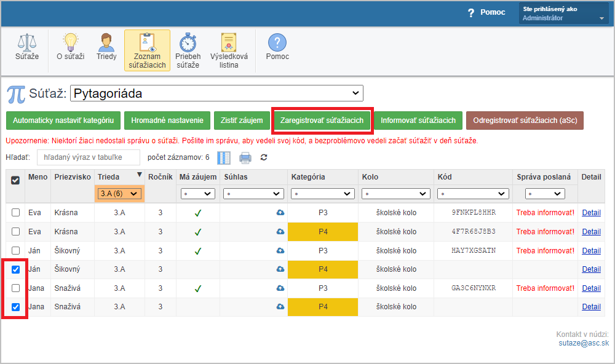Check the box for Eva Krásna P3 row
Screen dimensions: 615x364
16,213
